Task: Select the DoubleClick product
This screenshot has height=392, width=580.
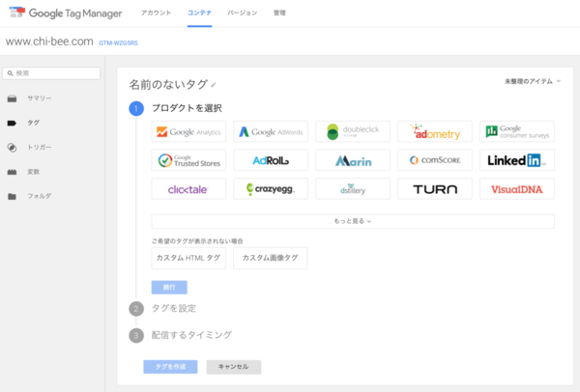Action: (353, 131)
